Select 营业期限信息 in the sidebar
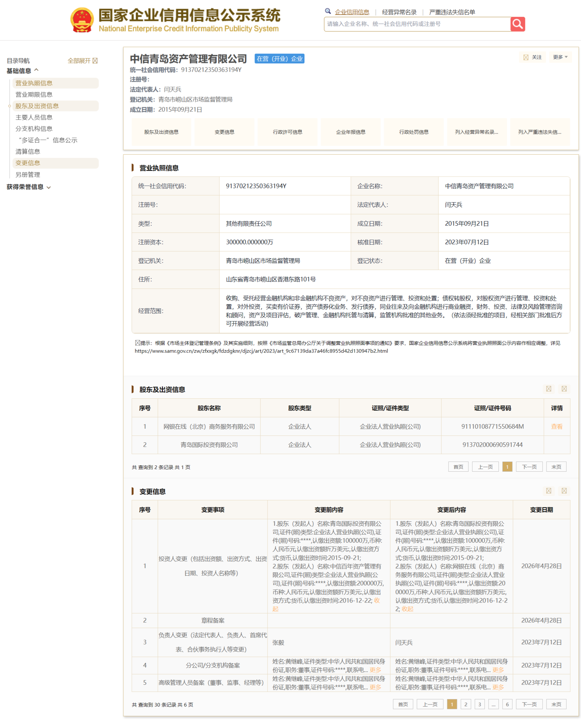 tap(34, 94)
